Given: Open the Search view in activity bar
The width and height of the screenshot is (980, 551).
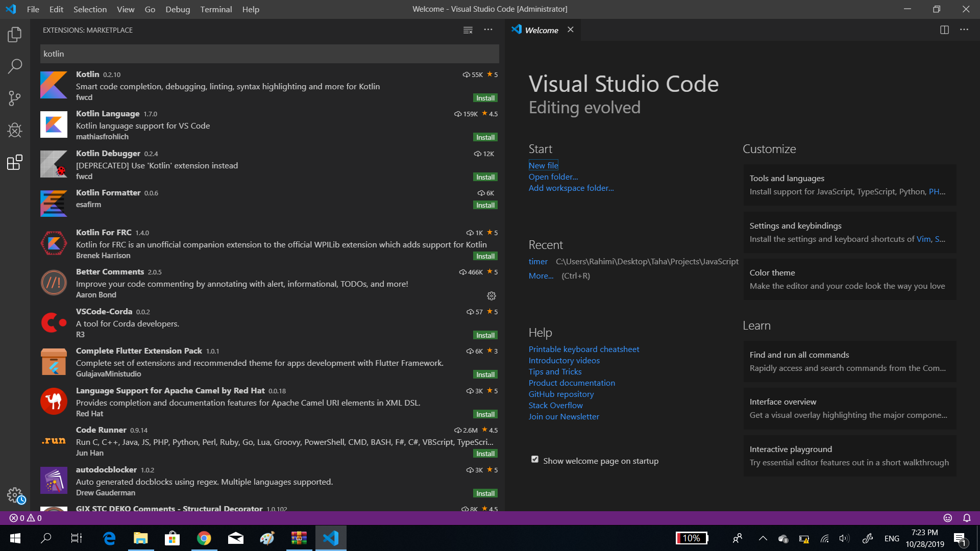Looking at the screenshot, I should pyautogui.click(x=15, y=66).
